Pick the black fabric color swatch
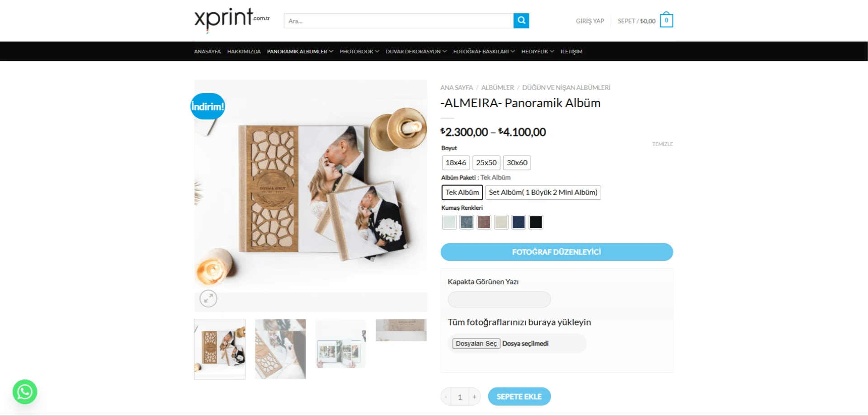The image size is (868, 416). pos(536,222)
